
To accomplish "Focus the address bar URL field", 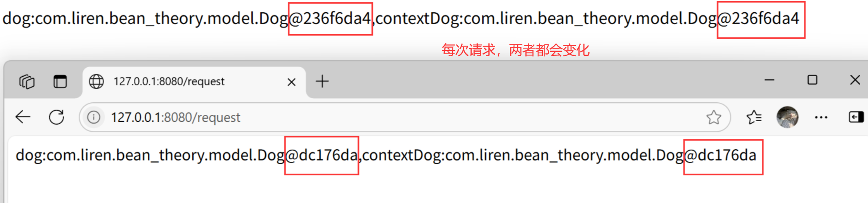I will pos(405,117).
